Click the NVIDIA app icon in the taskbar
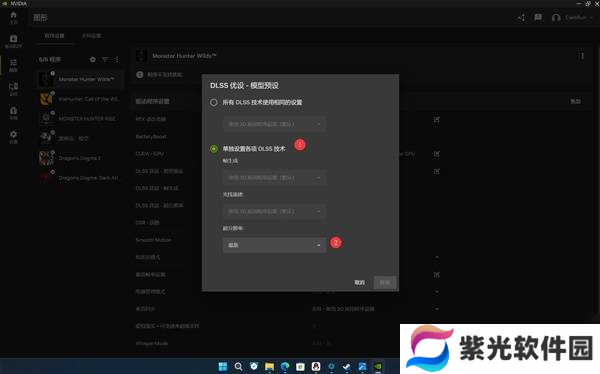The image size is (600, 374). click(378, 366)
